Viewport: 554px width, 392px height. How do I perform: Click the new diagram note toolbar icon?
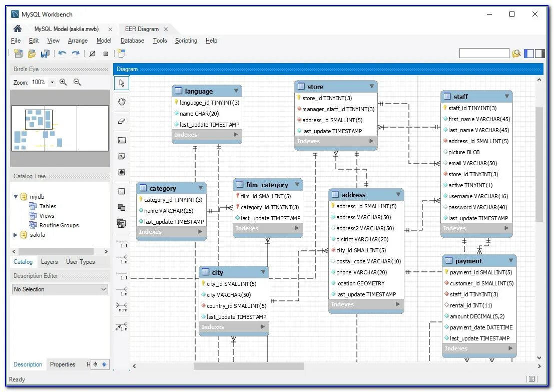point(122,54)
